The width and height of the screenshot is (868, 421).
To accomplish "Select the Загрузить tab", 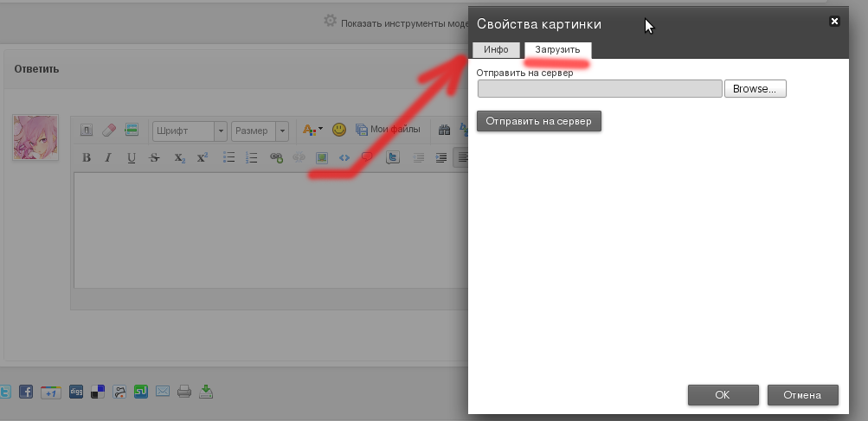I will pos(557,50).
